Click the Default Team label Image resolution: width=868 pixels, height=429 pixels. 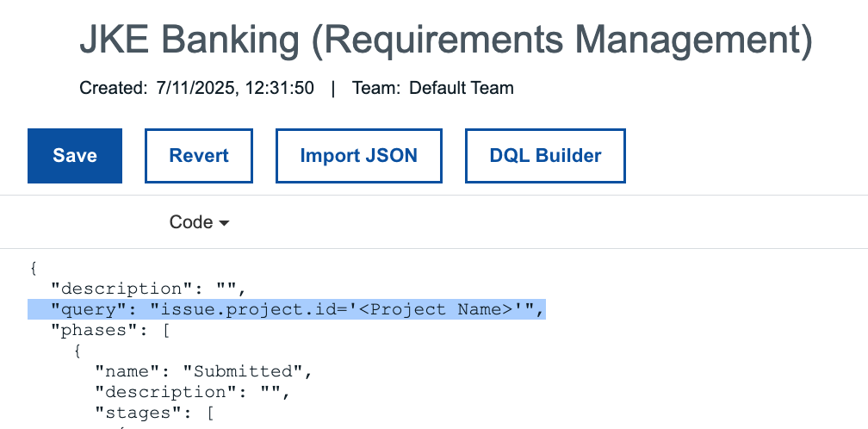462,88
